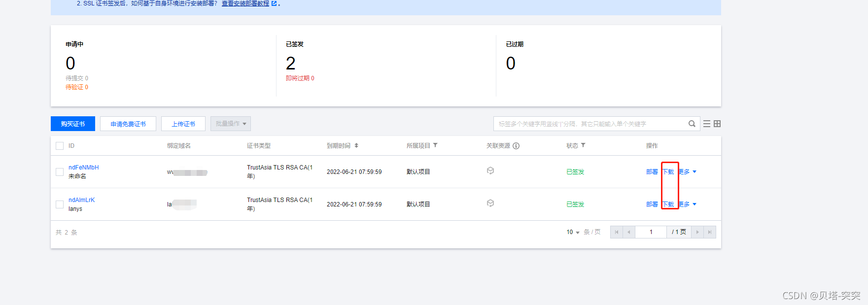Expand more options for ndAlmLrK
The width and height of the screenshot is (868, 305).
687,204
